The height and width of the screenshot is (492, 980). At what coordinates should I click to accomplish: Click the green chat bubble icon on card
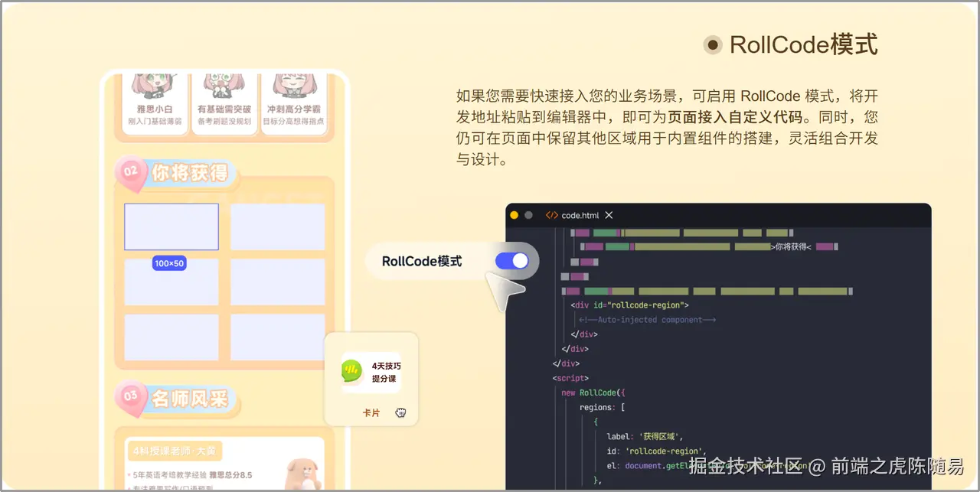[352, 372]
